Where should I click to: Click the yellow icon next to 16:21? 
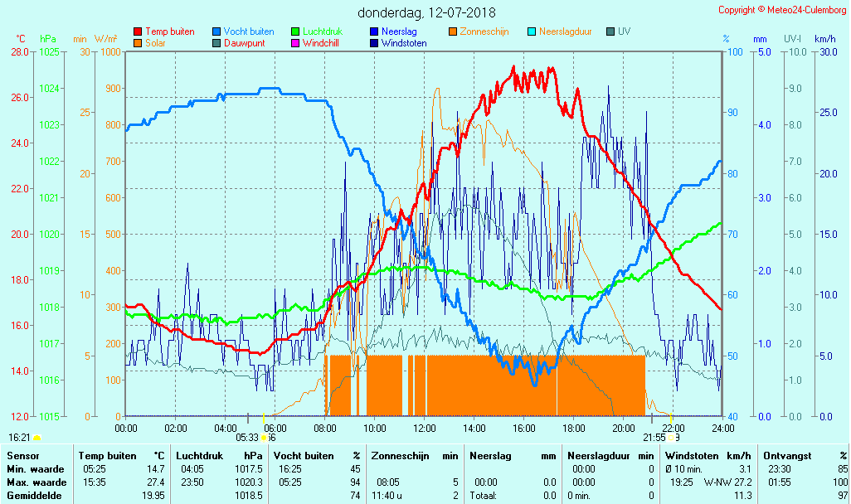tap(36, 438)
